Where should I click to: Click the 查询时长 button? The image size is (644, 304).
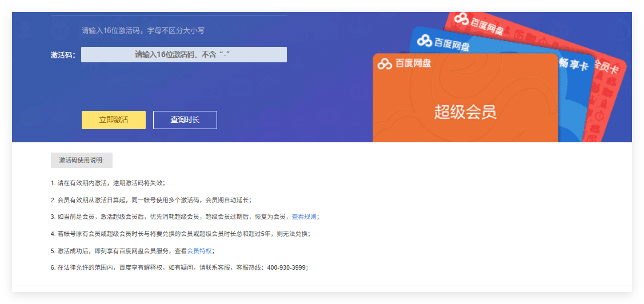click(x=185, y=120)
